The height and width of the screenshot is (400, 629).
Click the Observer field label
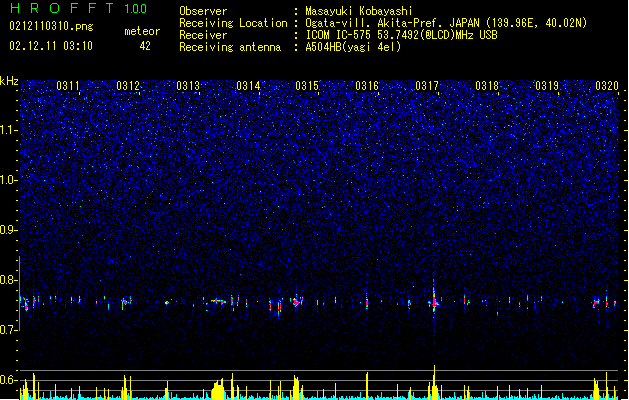(x=203, y=11)
